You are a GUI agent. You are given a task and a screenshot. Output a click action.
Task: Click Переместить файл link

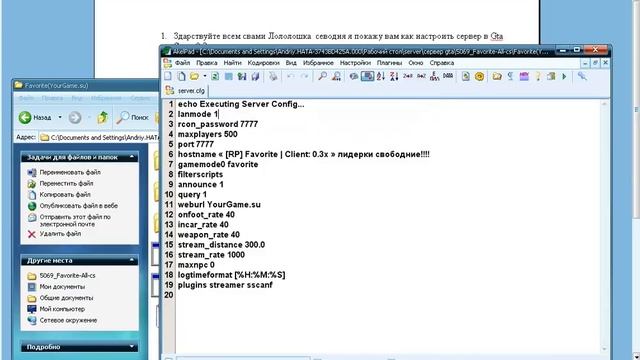coord(66,184)
